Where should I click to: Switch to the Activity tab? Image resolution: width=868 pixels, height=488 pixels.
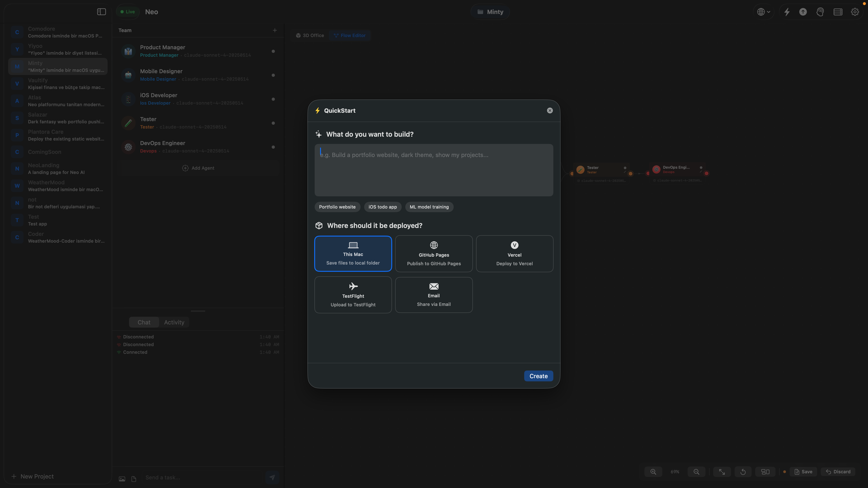(x=174, y=322)
